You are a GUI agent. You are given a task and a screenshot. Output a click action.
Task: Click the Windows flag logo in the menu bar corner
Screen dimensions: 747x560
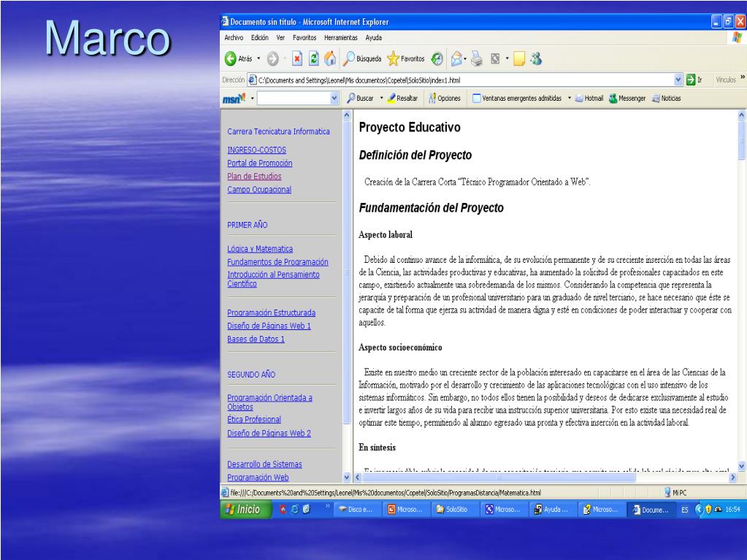pyautogui.click(x=737, y=38)
